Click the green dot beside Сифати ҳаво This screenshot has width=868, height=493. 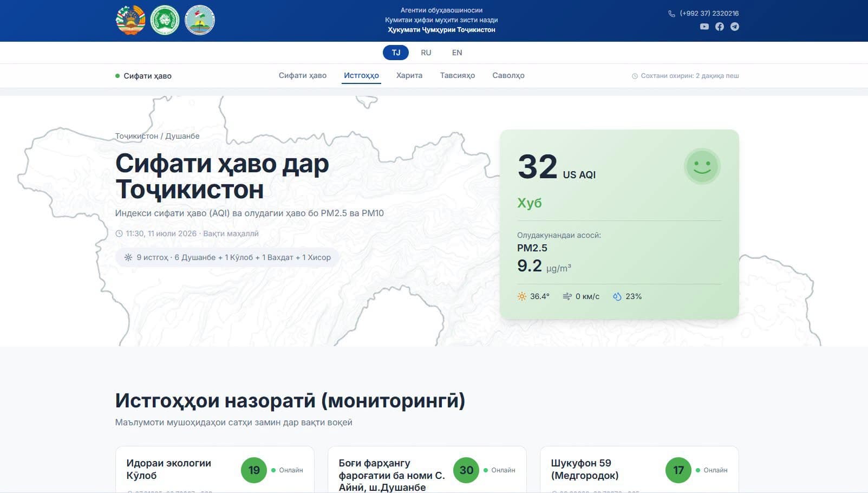(x=118, y=76)
